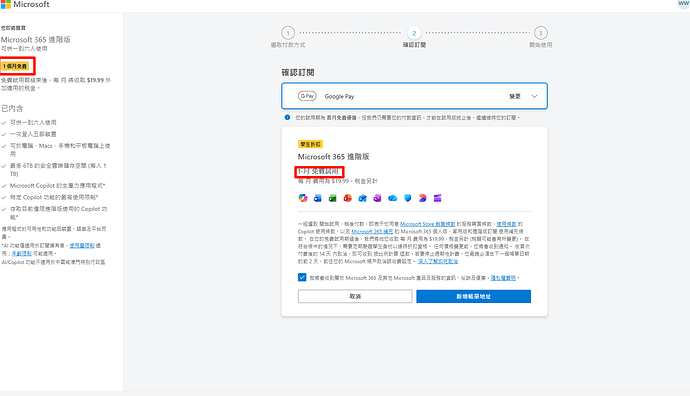Image resolution: width=690 pixels, height=396 pixels.
Task: Click the Designer app icon
Action: tap(422, 198)
